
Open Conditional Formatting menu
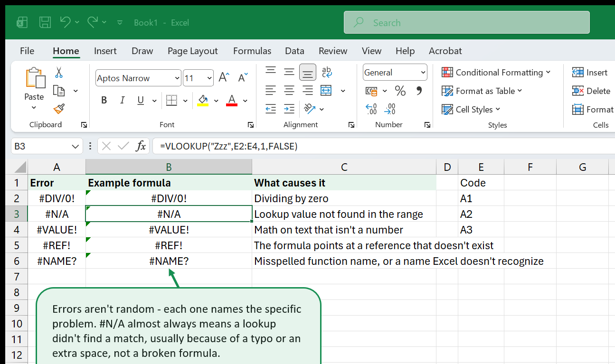(x=496, y=72)
